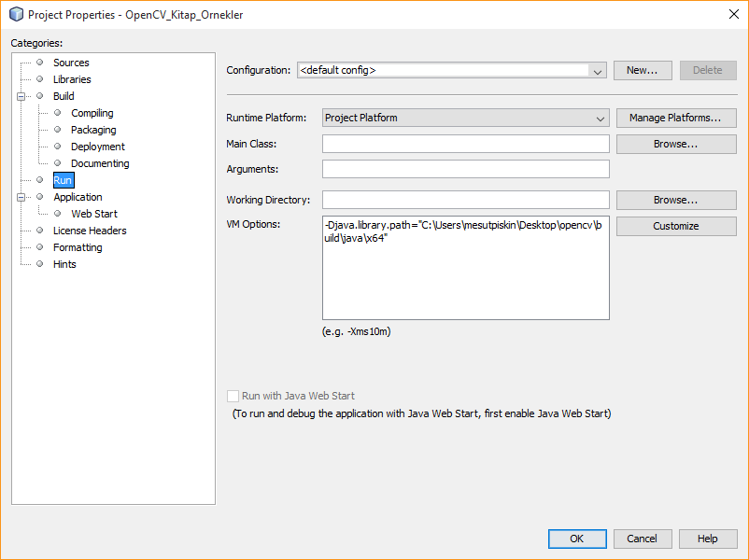Choose the Packaging category
This screenshot has height=560, width=749.
(93, 130)
